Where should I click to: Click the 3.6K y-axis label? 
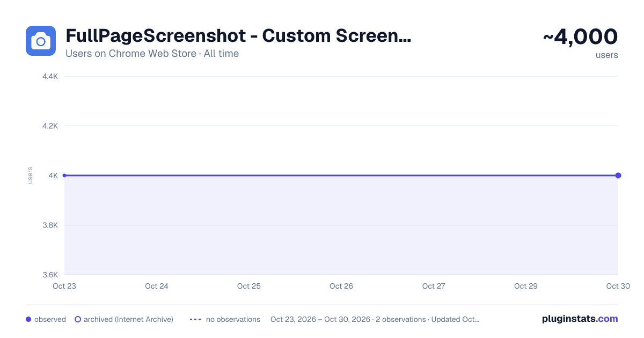(50, 275)
